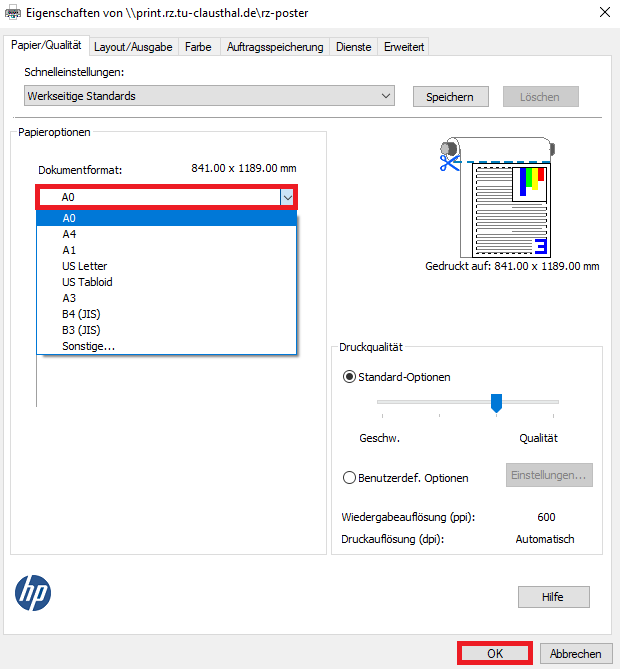Click the Hilfe button
This screenshot has height=669, width=620.
point(553,597)
